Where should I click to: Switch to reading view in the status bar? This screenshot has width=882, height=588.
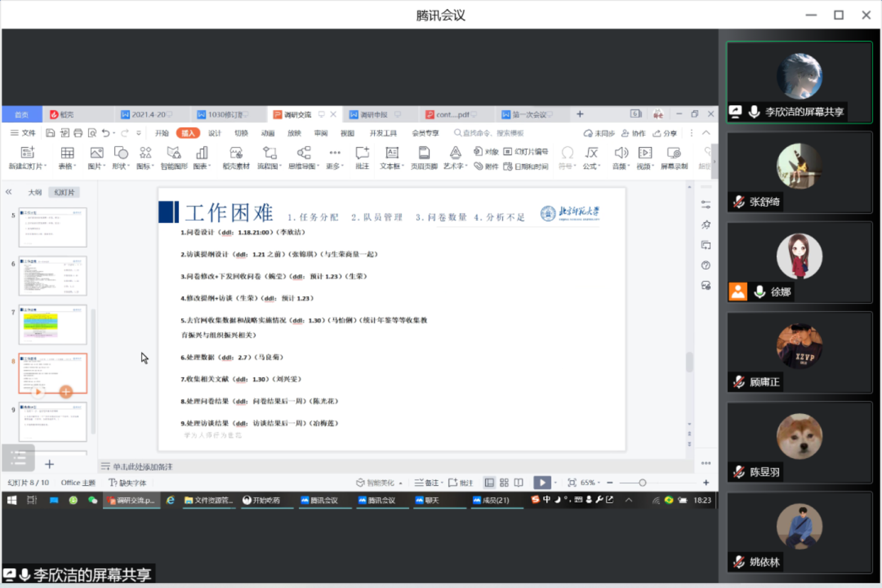click(x=519, y=482)
